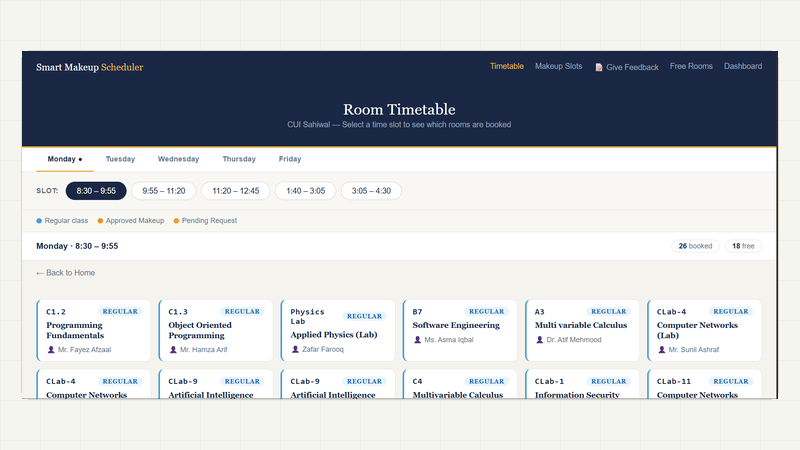Open the A3 Multi variable Calculus card

582,331
